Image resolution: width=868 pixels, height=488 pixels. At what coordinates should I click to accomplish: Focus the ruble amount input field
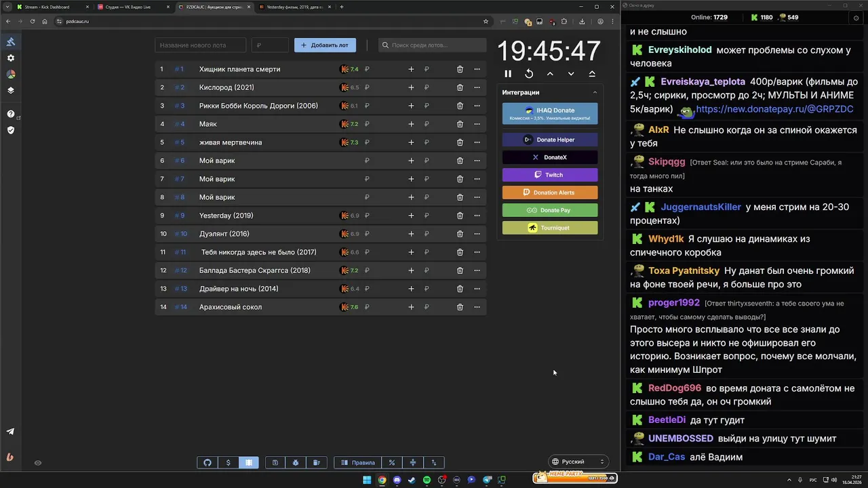pos(270,45)
